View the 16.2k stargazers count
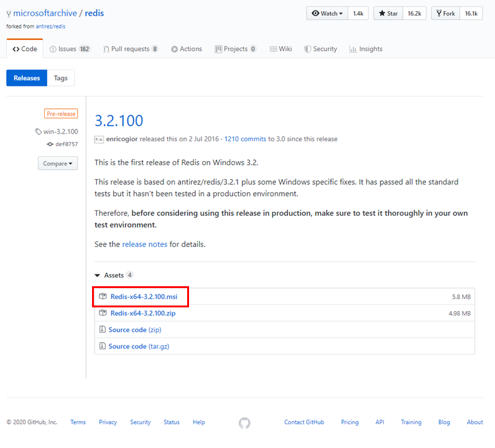 click(x=415, y=13)
